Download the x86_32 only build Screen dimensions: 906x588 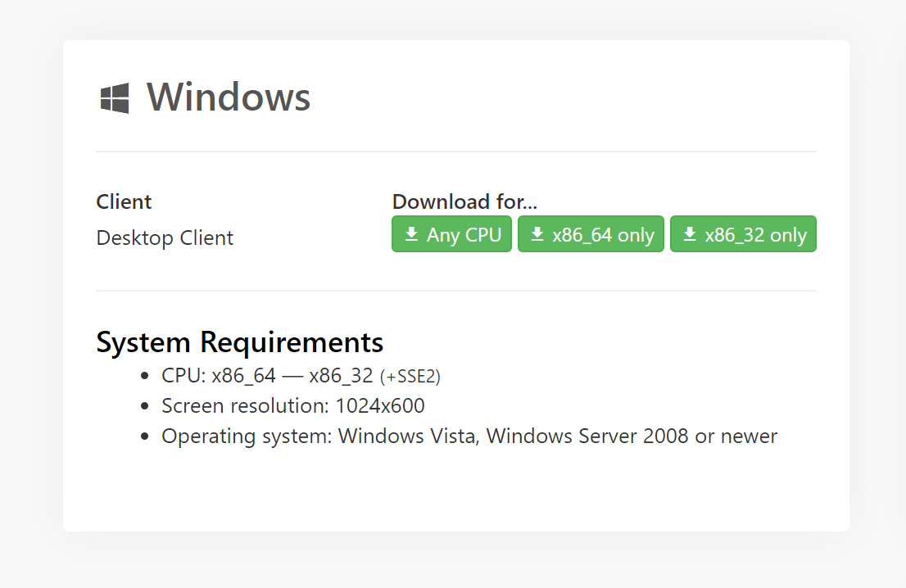coord(744,235)
